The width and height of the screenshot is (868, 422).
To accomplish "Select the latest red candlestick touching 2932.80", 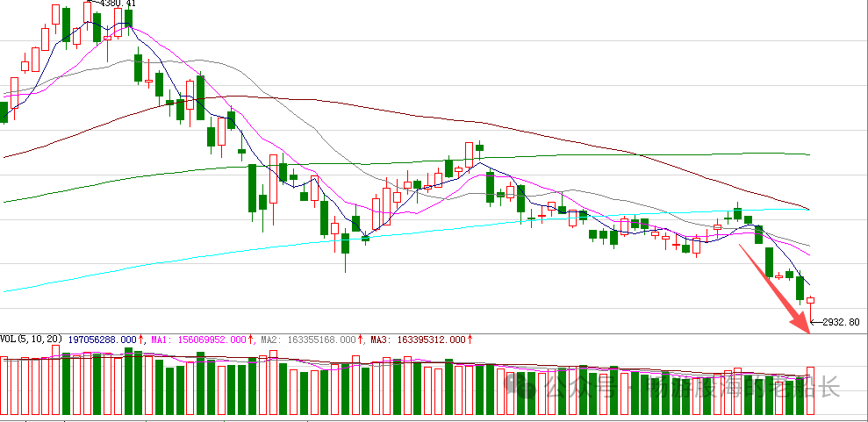I will click(810, 310).
